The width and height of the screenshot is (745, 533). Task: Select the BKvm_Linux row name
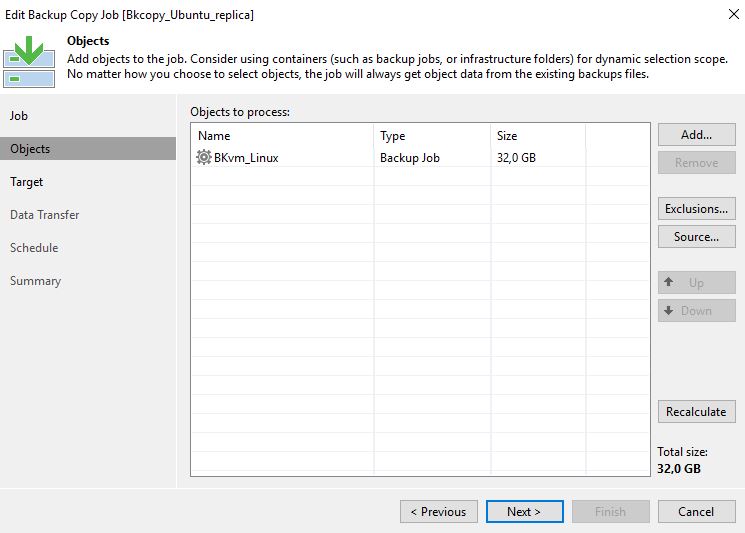point(246,158)
